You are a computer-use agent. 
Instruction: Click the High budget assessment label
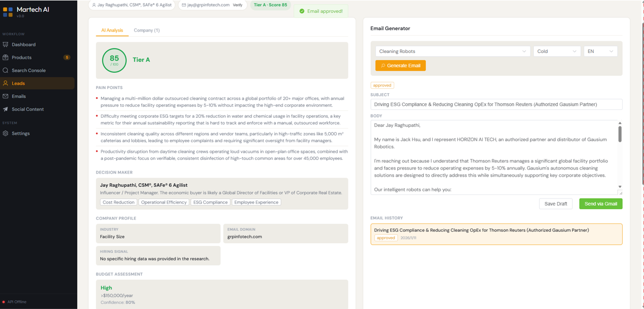tap(106, 288)
